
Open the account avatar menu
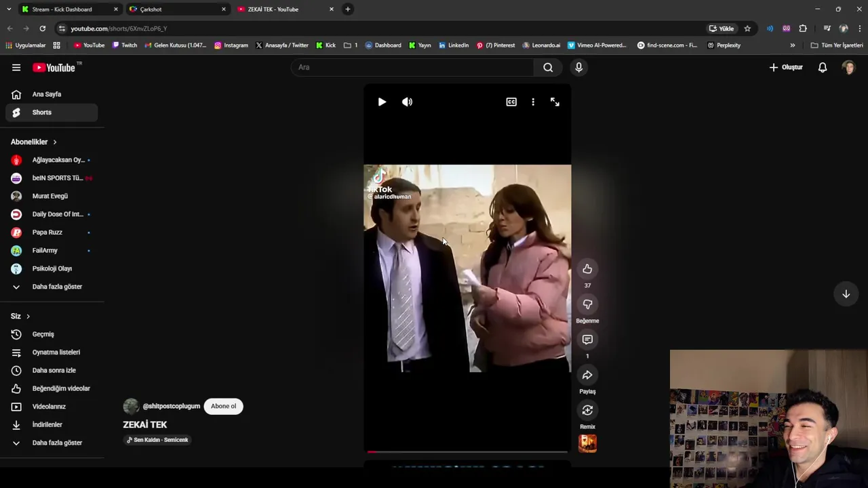[848, 67]
